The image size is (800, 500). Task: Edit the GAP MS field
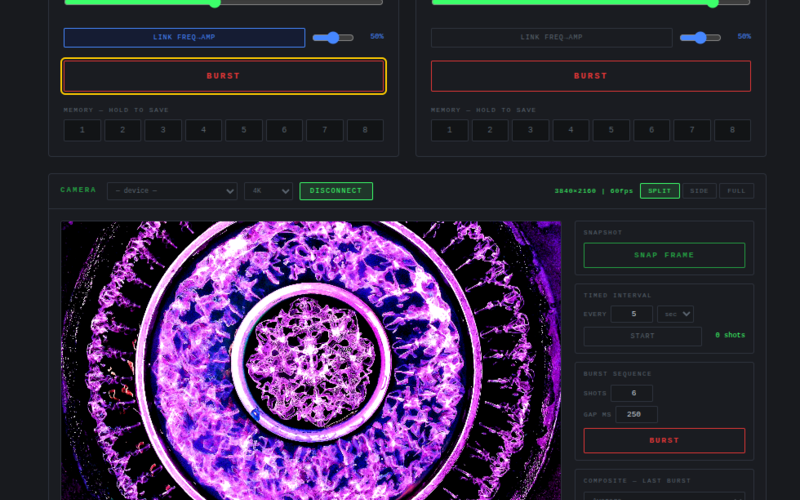(636, 414)
